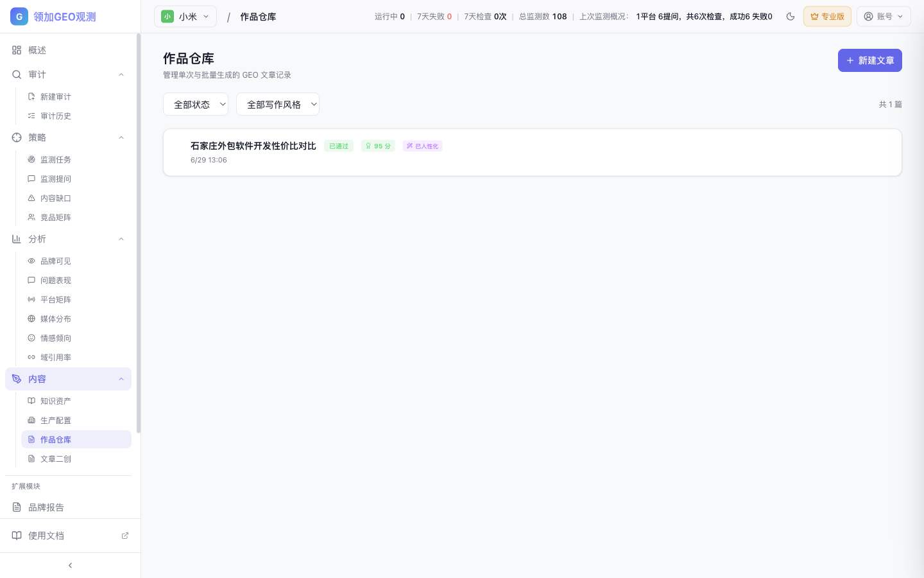Click the 监测任务 radar icon
The height and width of the screenshot is (578, 924).
31,159
